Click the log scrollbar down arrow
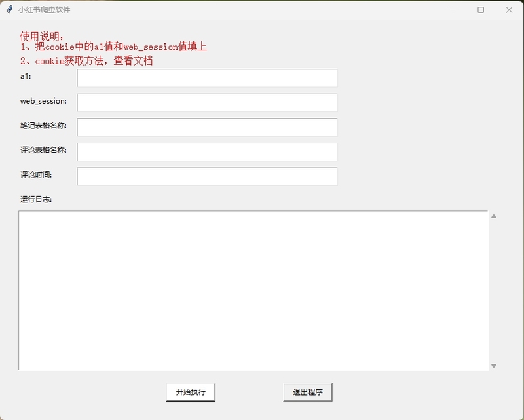The image size is (524, 420). click(494, 366)
